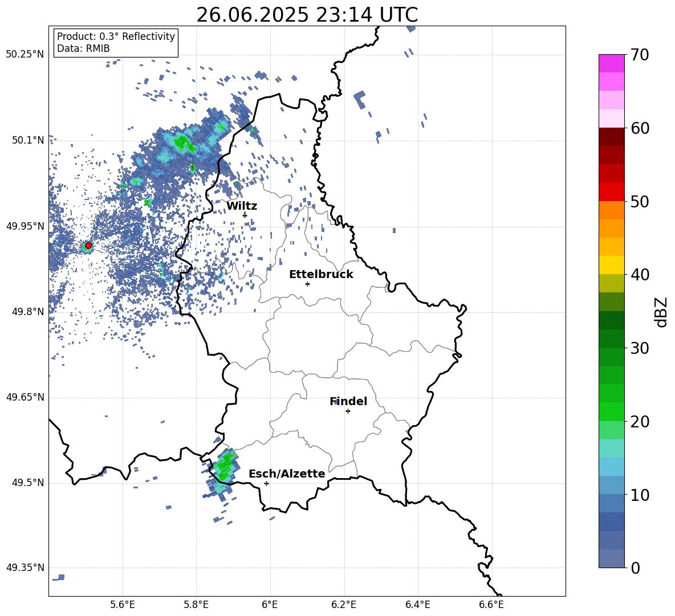Click the 70 tick on the colorbar
Image resolution: width=675 pixels, height=616 pixels.
click(x=640, y=55)
